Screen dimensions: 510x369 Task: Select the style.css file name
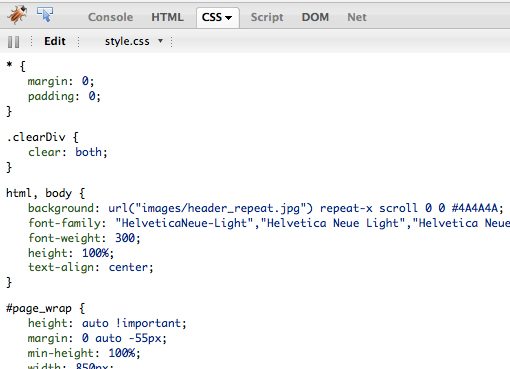point(127,41)
